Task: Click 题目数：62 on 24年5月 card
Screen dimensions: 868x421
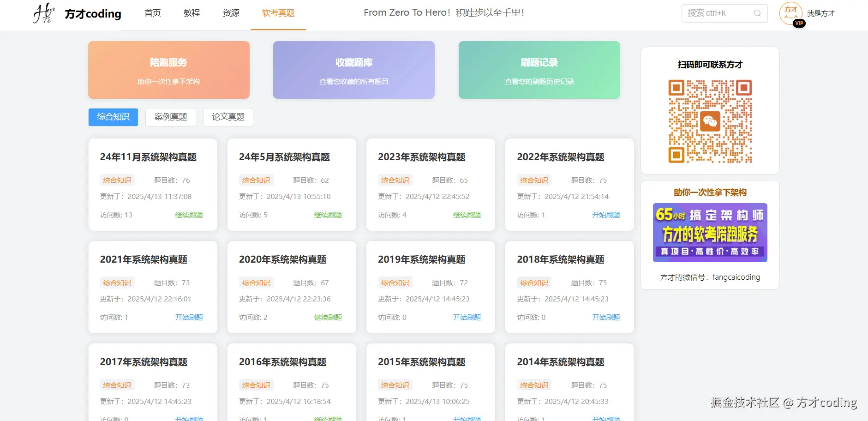Action: click(x=311, y=180)
